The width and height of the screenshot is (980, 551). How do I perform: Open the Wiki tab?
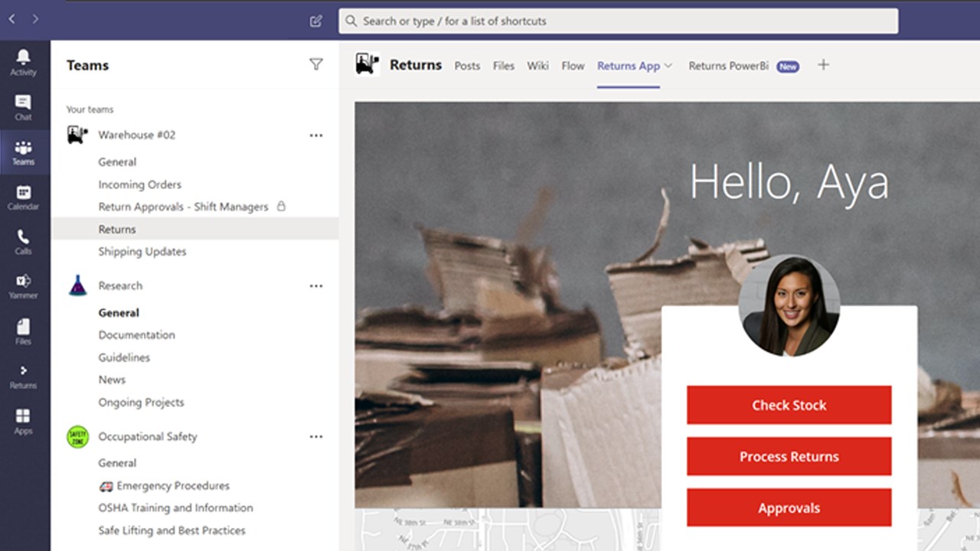click(537, 66)
